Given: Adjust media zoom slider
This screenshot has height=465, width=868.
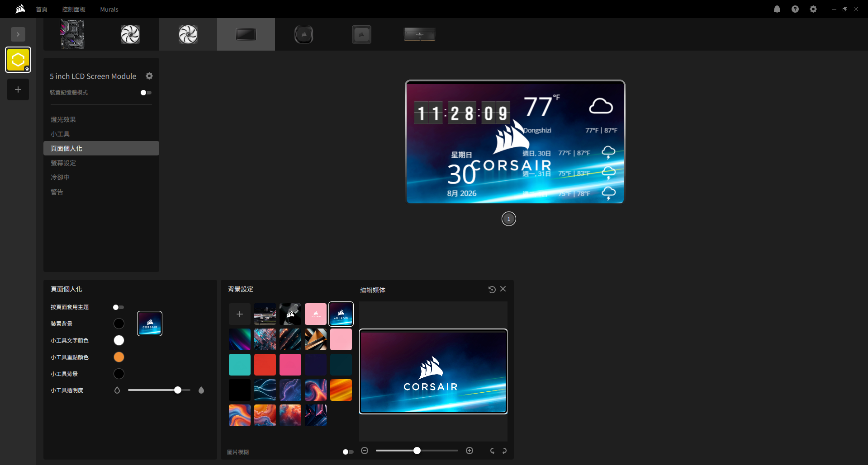Looking at the screenshot, I should (x=417, y=451).
